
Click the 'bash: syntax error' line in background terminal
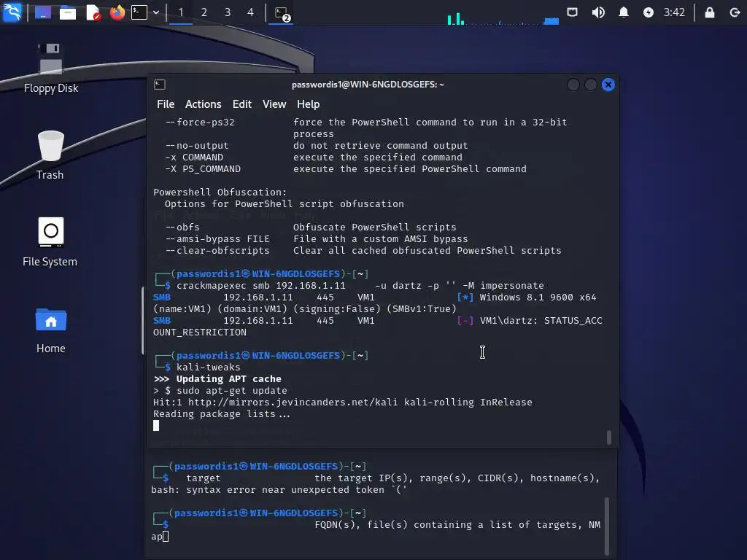click(279, 489)
